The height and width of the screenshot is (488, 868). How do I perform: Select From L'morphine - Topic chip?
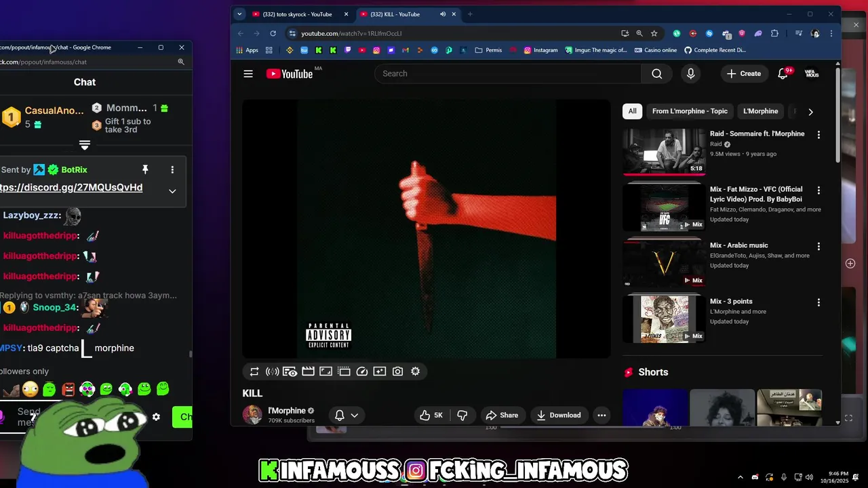click(690, 111)
